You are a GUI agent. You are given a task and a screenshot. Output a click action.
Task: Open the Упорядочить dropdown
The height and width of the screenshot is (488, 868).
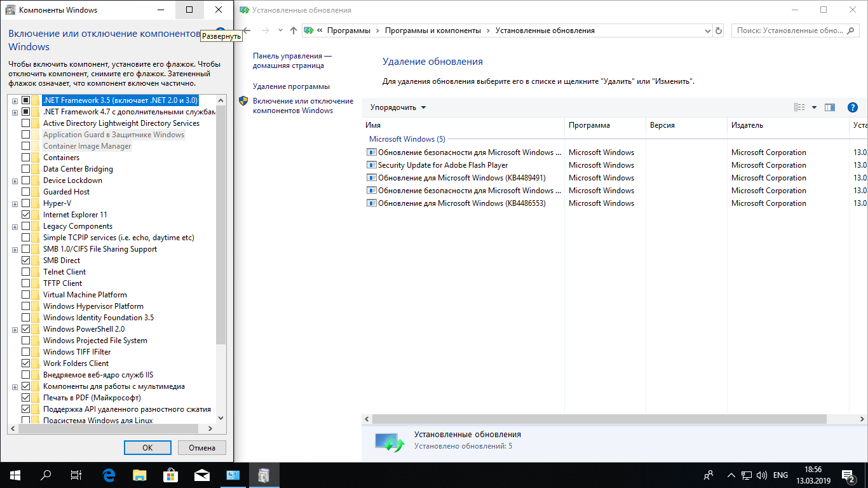(398, 107)
